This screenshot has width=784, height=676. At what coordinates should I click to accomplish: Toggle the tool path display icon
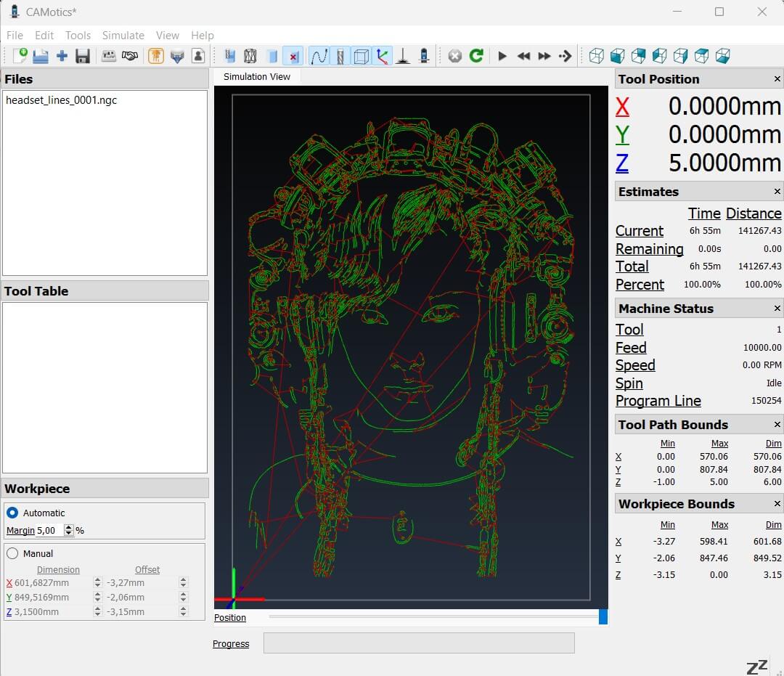tap(319, 56)
